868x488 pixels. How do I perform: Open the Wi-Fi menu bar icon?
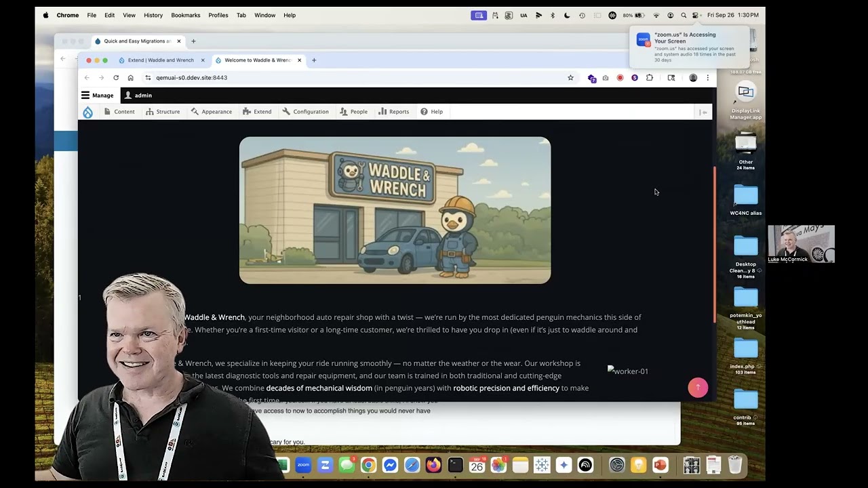tap(656, 15)
